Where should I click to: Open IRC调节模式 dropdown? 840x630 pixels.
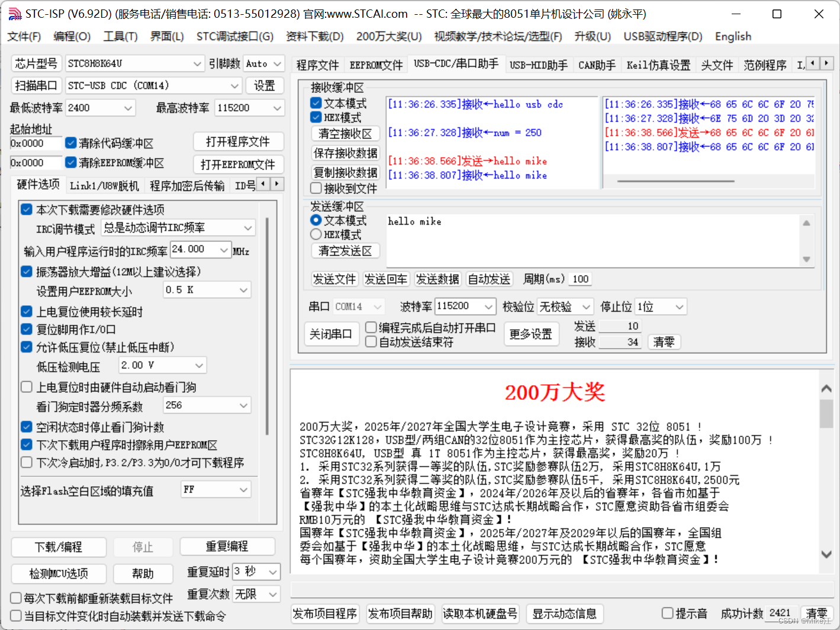[178, 228]
